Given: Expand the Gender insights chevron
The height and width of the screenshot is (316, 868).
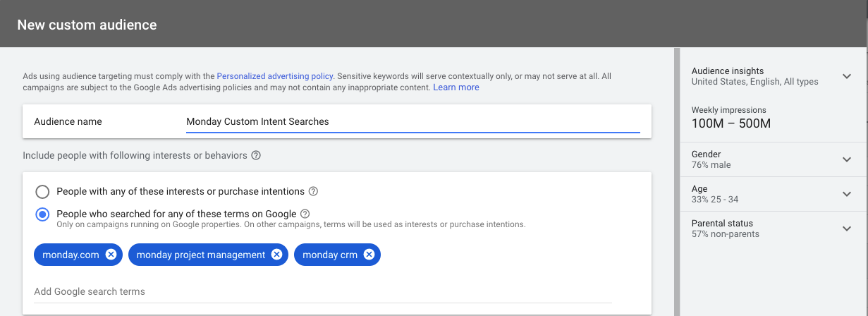Looking at the screenshot, I should (847, 159).
